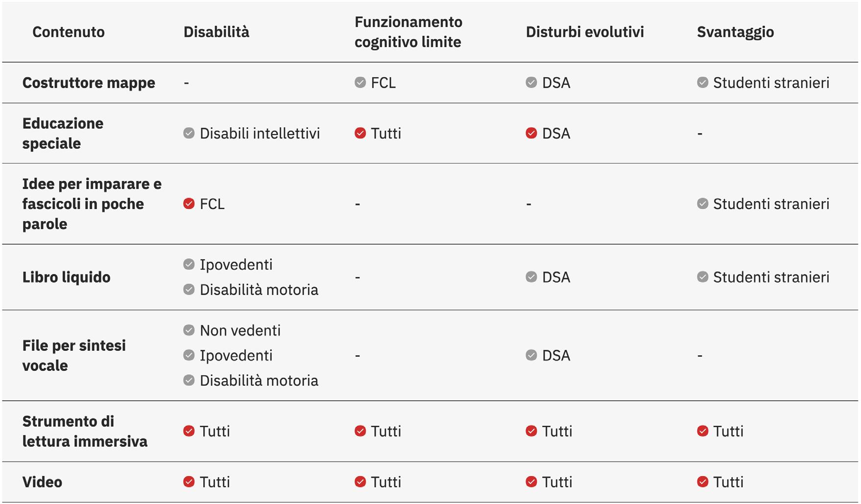Click gray check icon beside Studenti stranieri in Libro liquido row
Image resolution: width=861 pixels, height=504 pixels.
tap(702, 277)
